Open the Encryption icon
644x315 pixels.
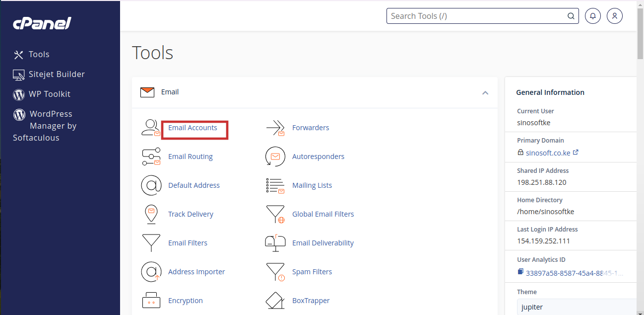click(x=151, y=301)
